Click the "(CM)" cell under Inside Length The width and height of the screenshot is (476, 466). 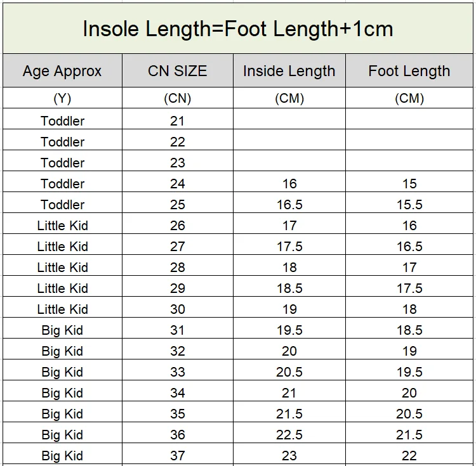[289, 98]
